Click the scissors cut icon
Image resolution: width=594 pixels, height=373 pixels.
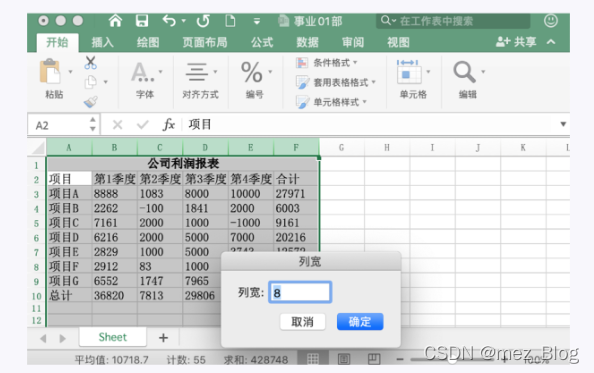(x=91, y=62)
